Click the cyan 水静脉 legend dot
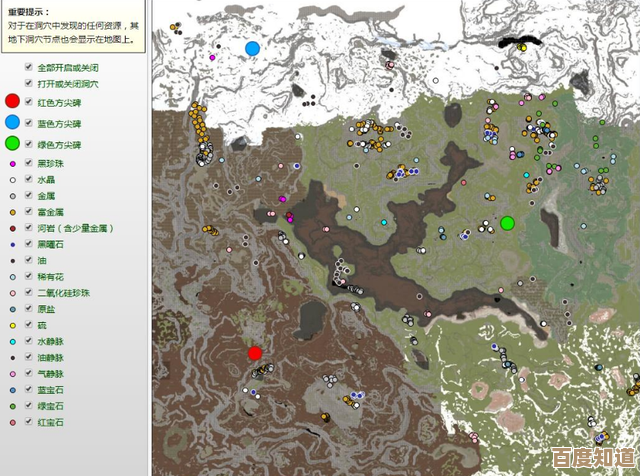 pos(12,341)
